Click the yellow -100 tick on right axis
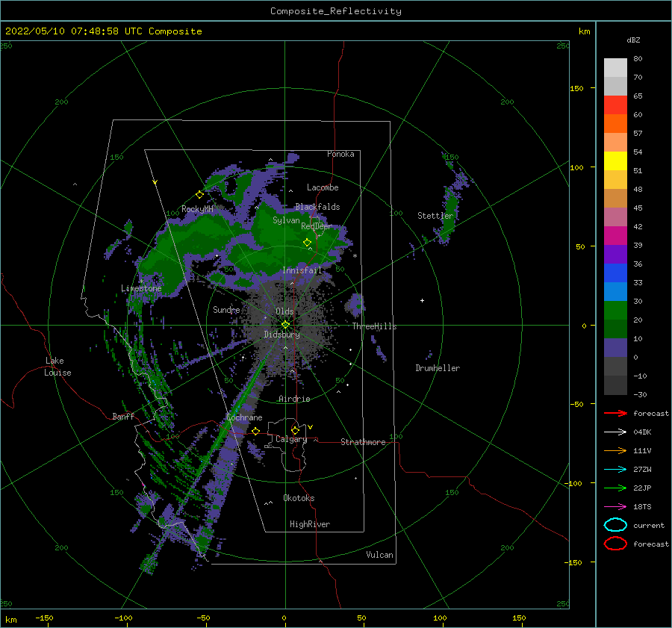 tap(574, 484)
